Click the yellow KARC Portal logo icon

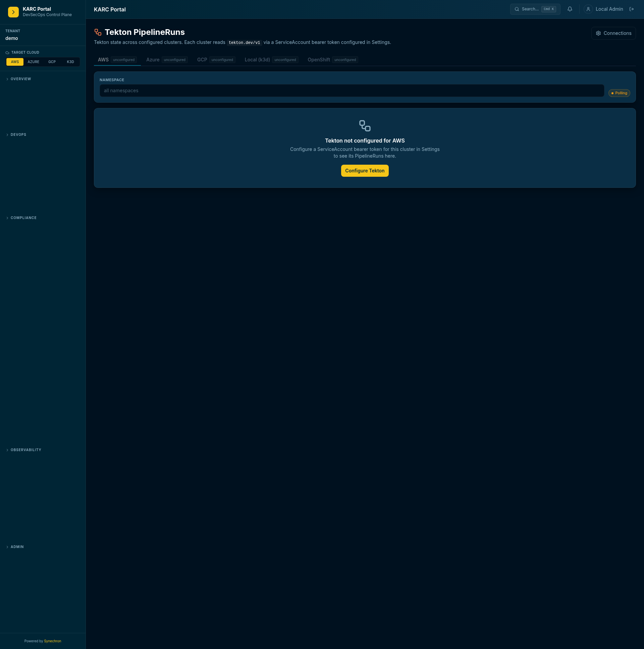click(x=13, y=12)
